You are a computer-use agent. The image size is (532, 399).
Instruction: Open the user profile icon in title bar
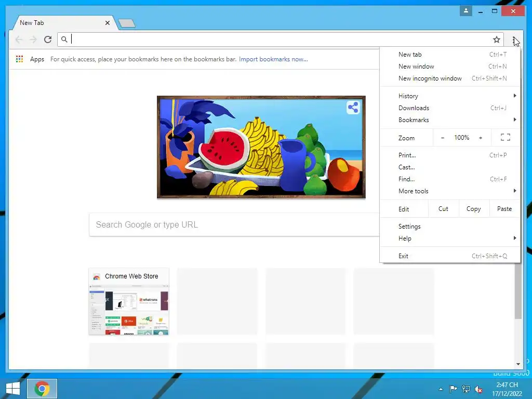point(466,11)
